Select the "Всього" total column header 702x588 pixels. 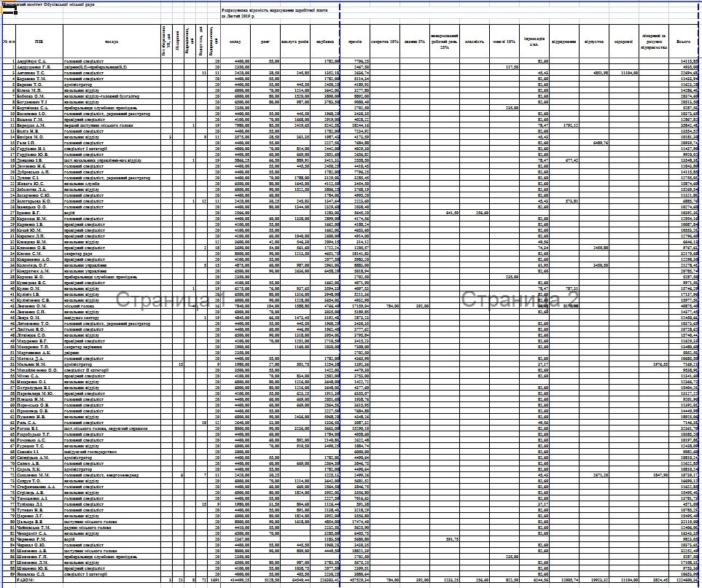tap(684, 42)
